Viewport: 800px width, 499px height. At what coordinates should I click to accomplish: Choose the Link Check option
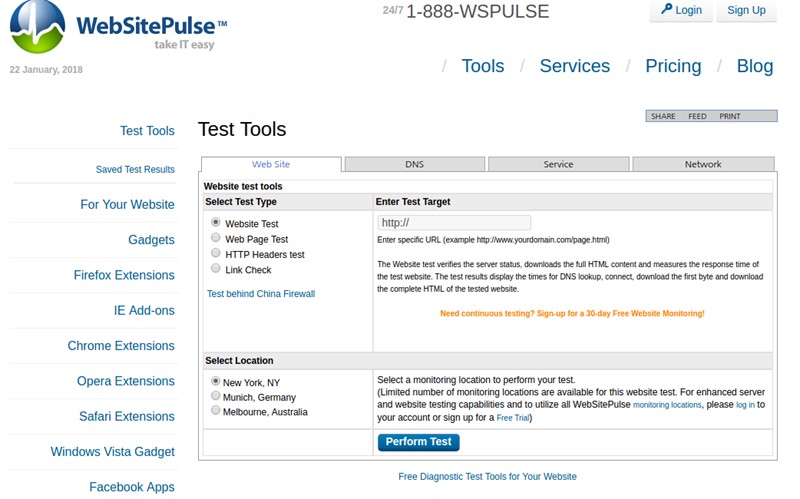pos(216,268)
